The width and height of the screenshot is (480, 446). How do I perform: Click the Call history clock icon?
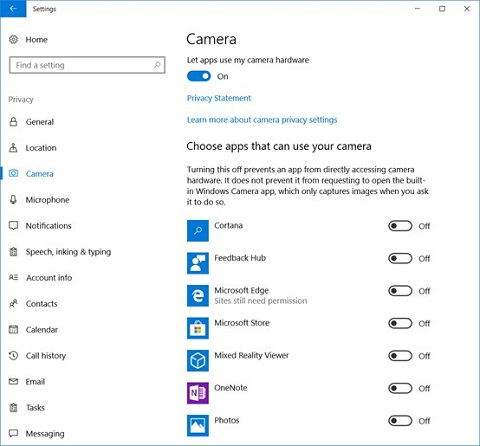click(x=13, y=355)
